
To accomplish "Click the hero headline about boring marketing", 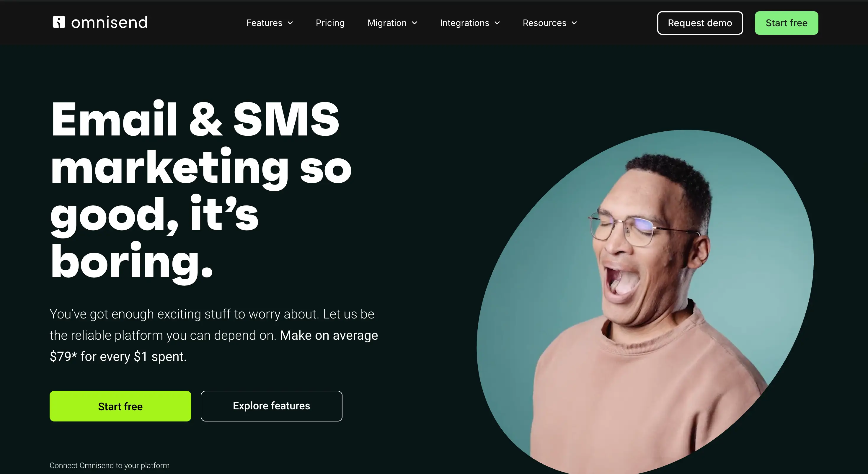I will pos(201,190).
